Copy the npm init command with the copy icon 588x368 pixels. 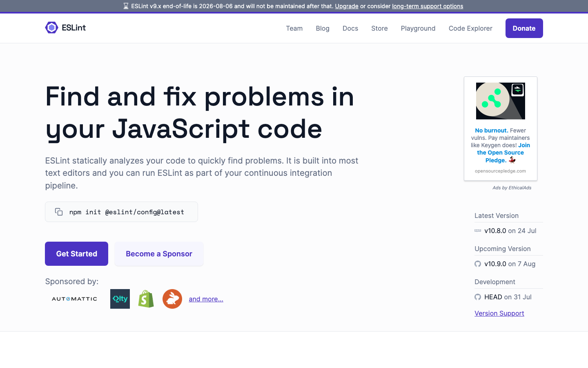pyautogui.click(x=59, y=212)
